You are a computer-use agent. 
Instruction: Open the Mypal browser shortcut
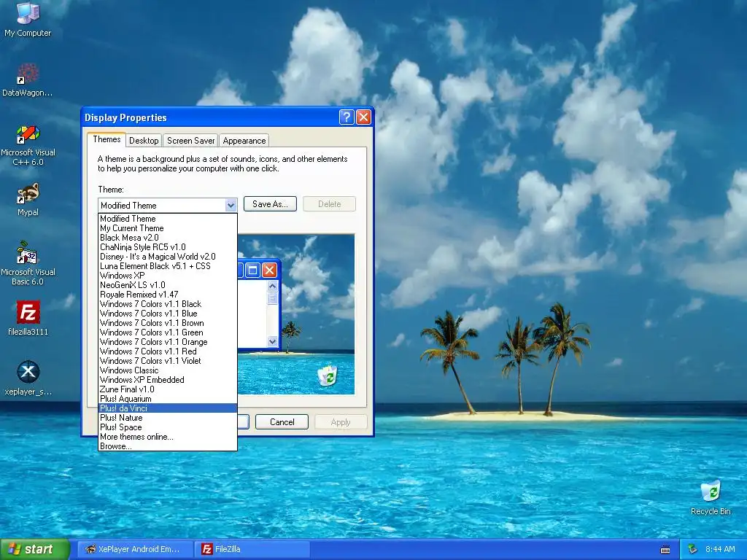point(28,200)
